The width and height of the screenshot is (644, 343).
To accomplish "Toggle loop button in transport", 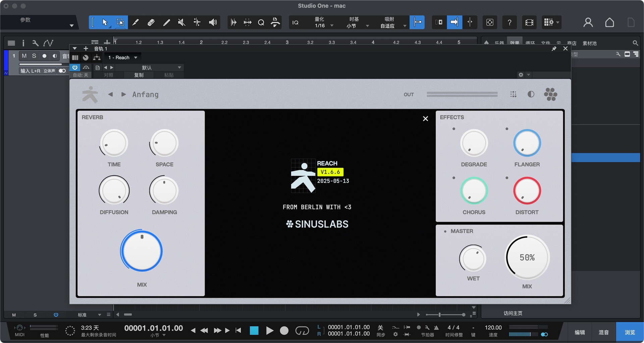I will pyautogui.click(x=302, y=331).
